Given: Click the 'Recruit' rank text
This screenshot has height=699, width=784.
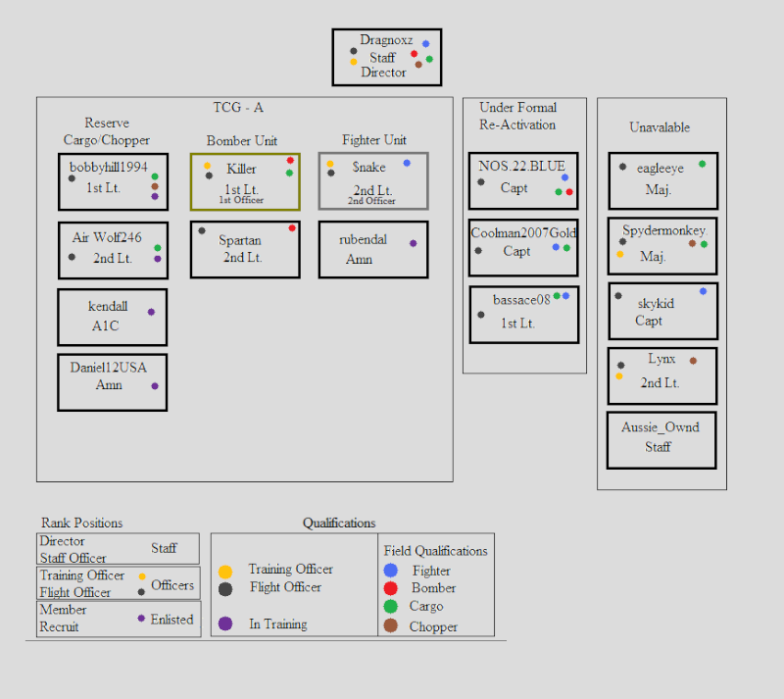Looking at the screenshot, I should tap(59, 626).
